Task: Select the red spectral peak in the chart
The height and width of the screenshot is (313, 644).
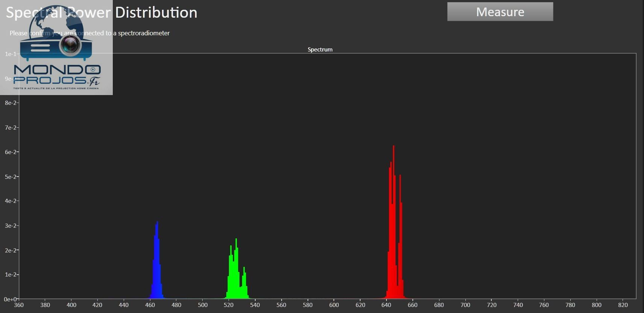Action: (x=395, y=222)
